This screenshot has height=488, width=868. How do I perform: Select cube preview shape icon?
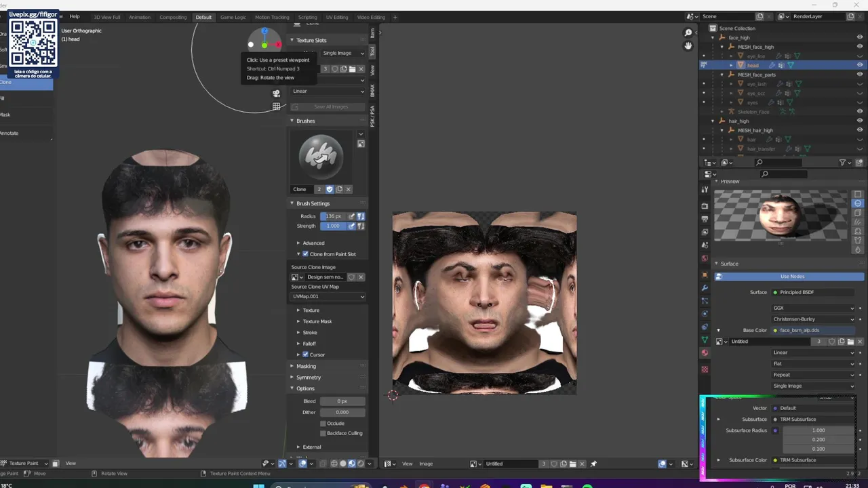pyautogui.click(x=858, y=213)
